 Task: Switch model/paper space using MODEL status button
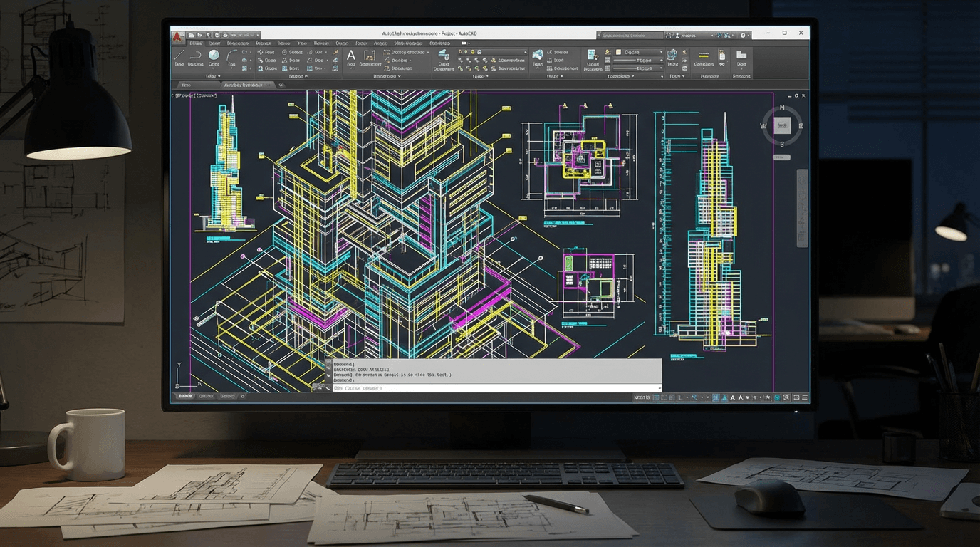[642, 397]
